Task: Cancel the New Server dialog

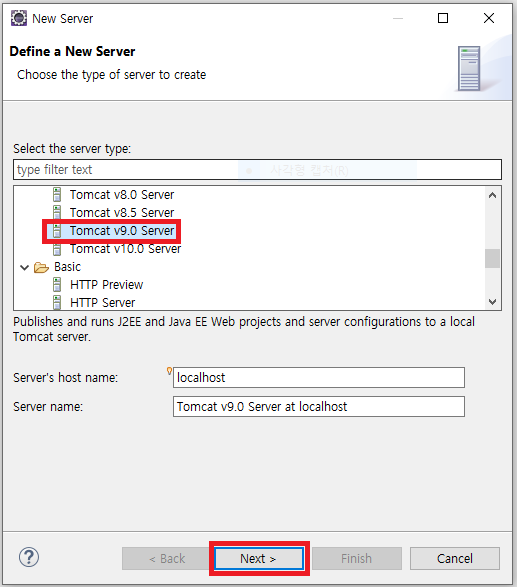Action: (454, 558)
